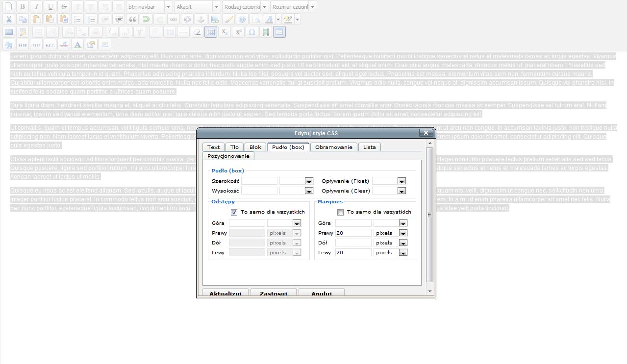627x364 pixels.
Task: Toggle underline formatting
Action: point(50,6)
